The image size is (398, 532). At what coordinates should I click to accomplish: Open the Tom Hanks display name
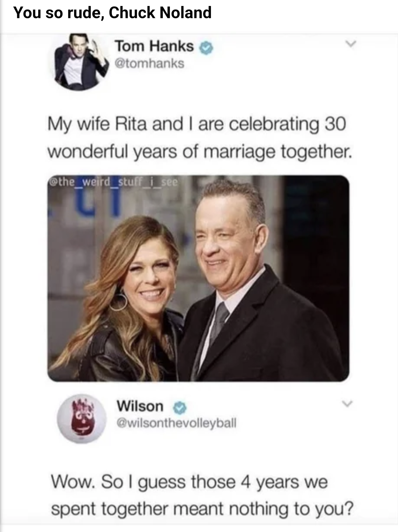[155, 46]
